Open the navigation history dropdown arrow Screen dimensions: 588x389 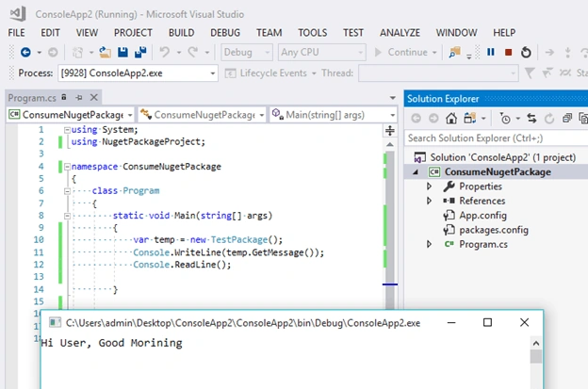39,53
